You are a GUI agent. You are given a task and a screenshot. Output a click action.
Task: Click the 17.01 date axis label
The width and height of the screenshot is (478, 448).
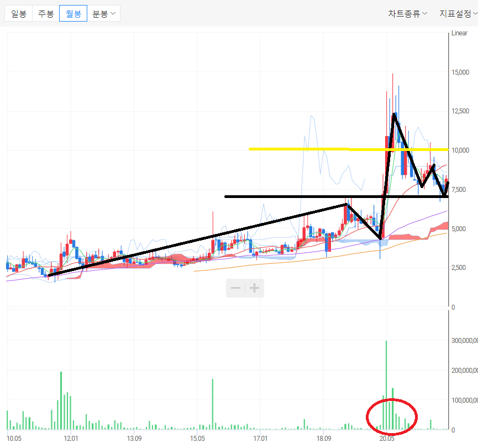260,438
